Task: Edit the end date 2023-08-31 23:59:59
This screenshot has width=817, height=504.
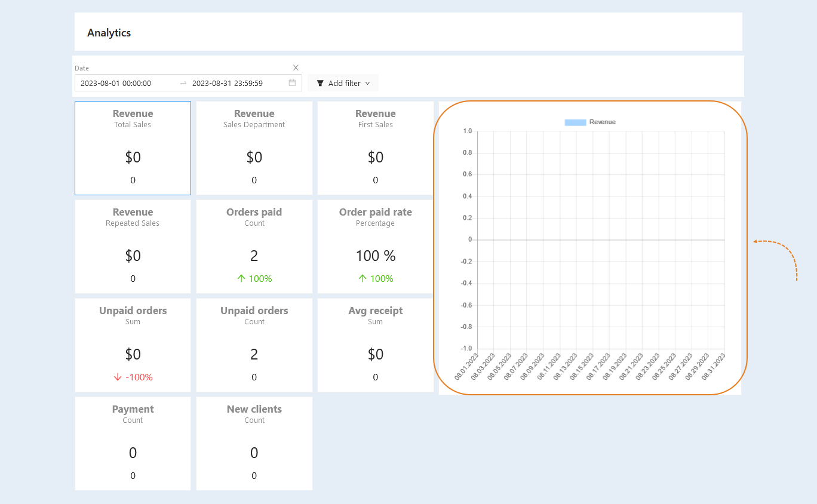Action: point(228,83)
